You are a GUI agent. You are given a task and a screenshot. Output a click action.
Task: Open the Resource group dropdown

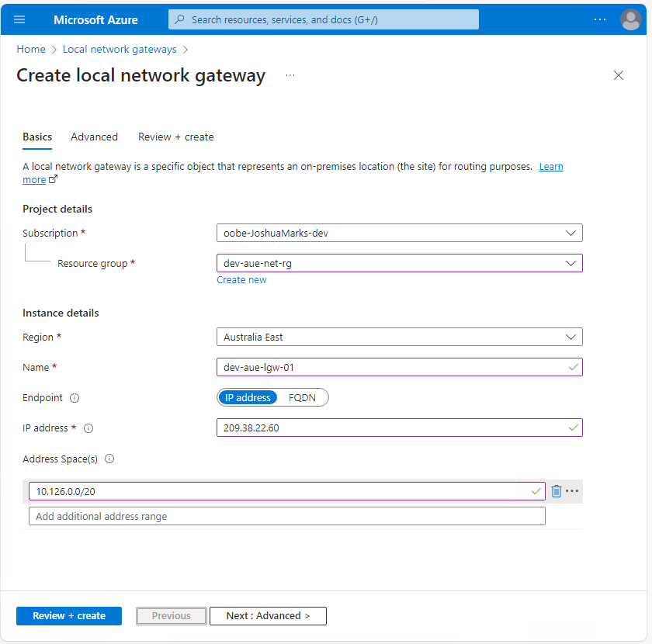399,263
